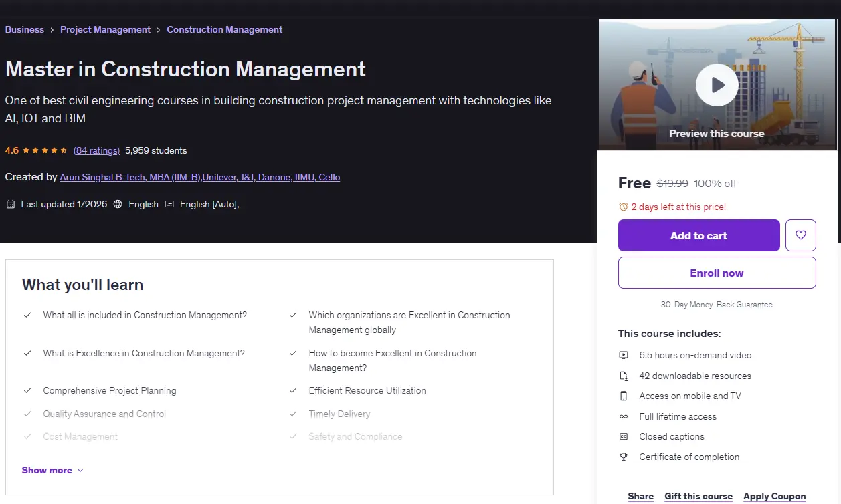Click the on-demand video icon
841x504 pixels.
(x=624, y=355)
